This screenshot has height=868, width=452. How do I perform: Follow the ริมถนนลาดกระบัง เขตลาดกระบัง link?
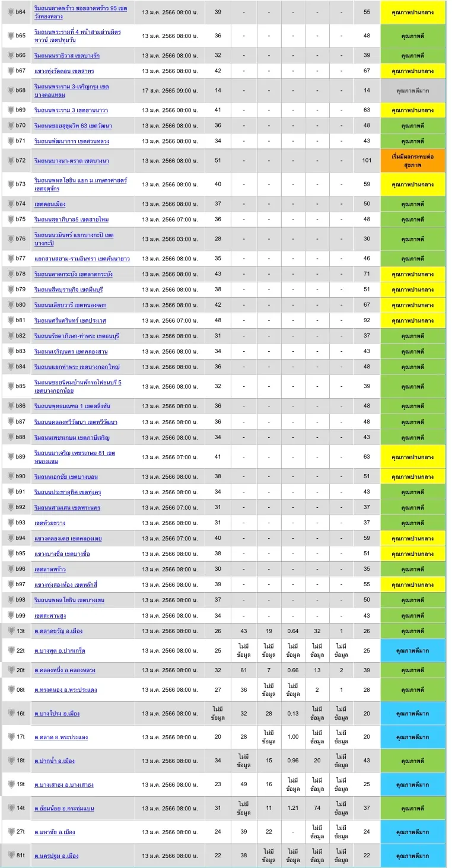pyautogui.click(x=73, y=274)
